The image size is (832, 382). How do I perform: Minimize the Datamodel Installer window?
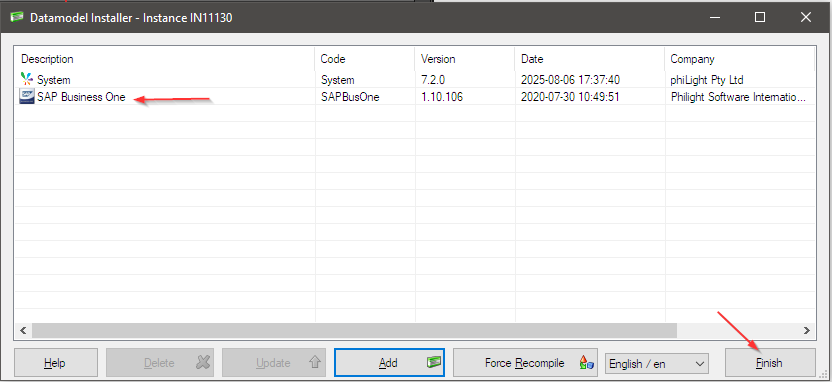pos(714,17)
